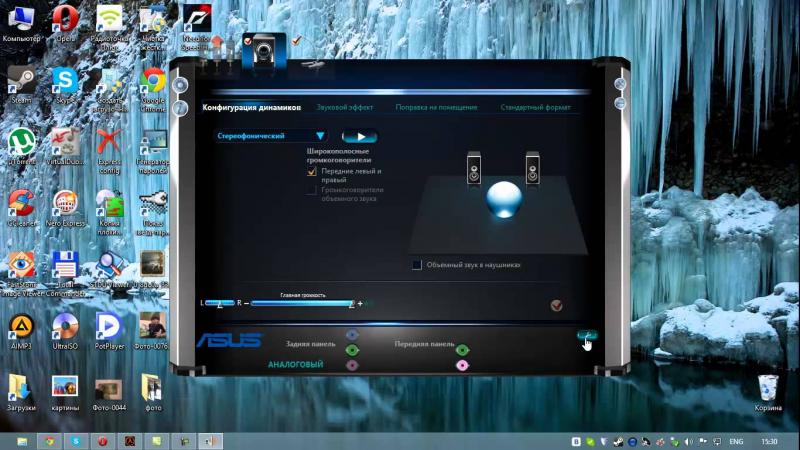The image size is (800, 450).
Task: Enable Объемный звук в наушниках checkbox
Action: 417,265
